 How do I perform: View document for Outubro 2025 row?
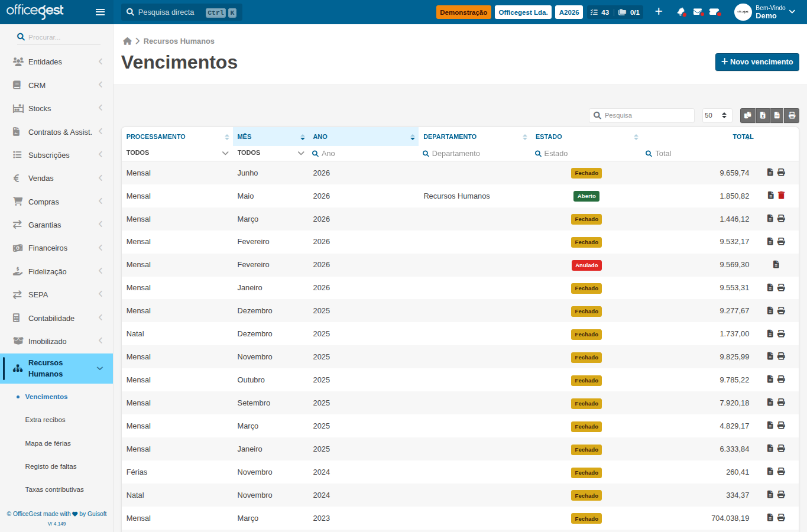[770, 379]
